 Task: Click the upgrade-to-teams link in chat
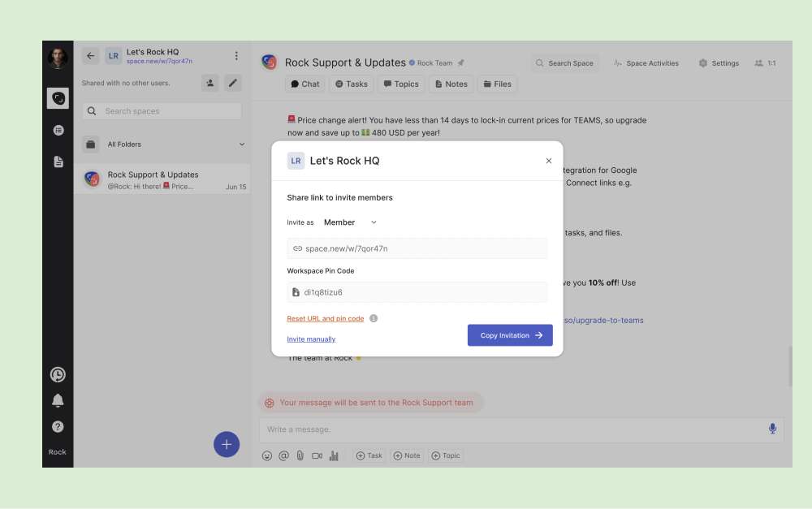click(x=603, y=321)
